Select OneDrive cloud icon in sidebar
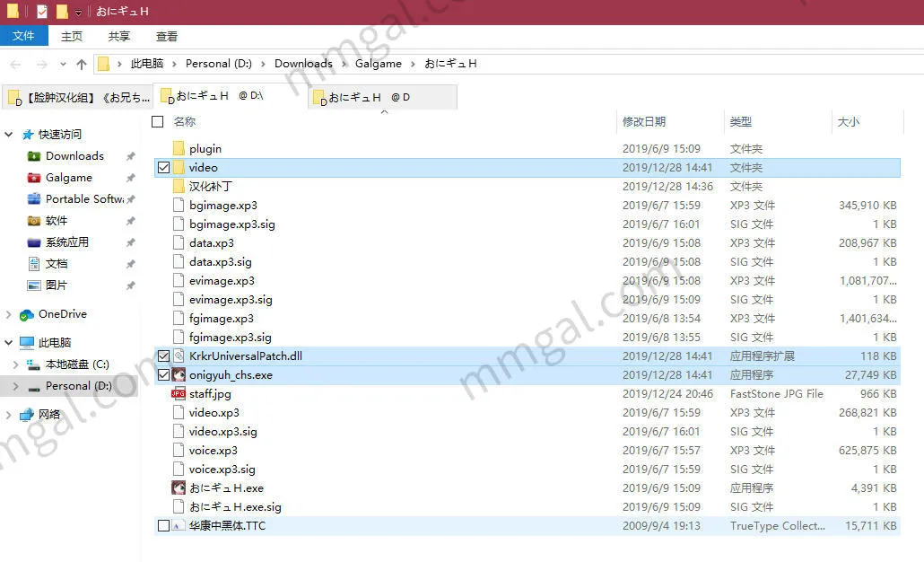This screenshot has height=562, width=924. coord(27,314)
